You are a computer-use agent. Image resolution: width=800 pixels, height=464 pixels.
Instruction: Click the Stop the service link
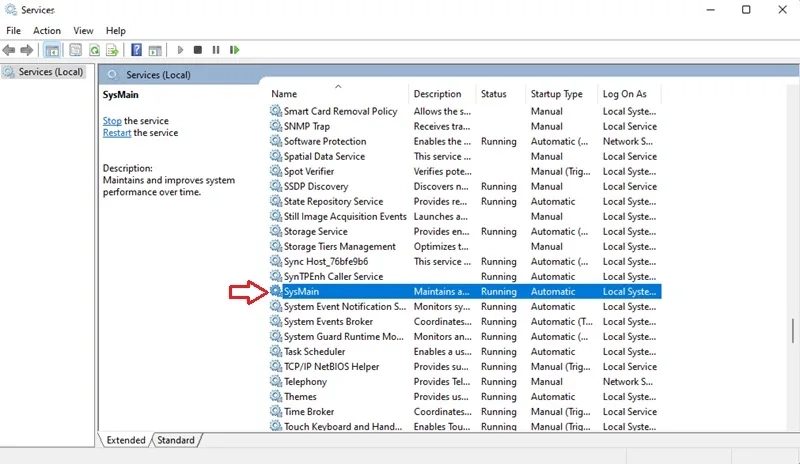[x=112, y=121]
